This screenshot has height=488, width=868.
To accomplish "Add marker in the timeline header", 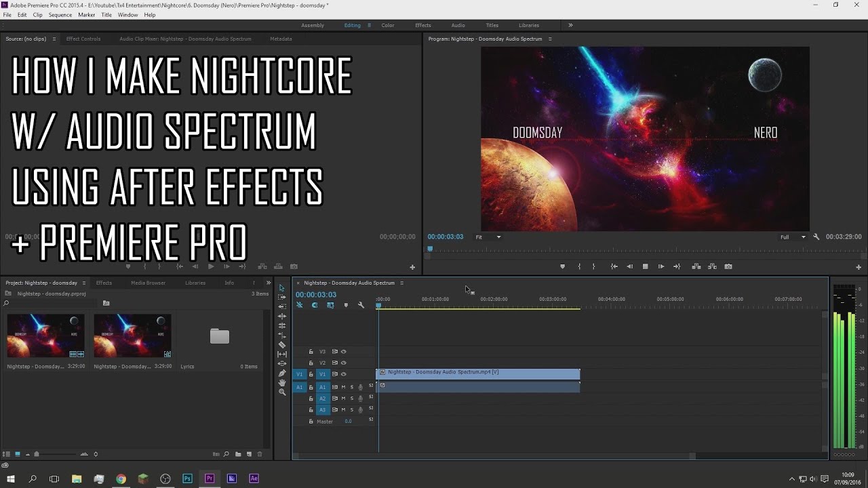I will [x=346, y=305].
